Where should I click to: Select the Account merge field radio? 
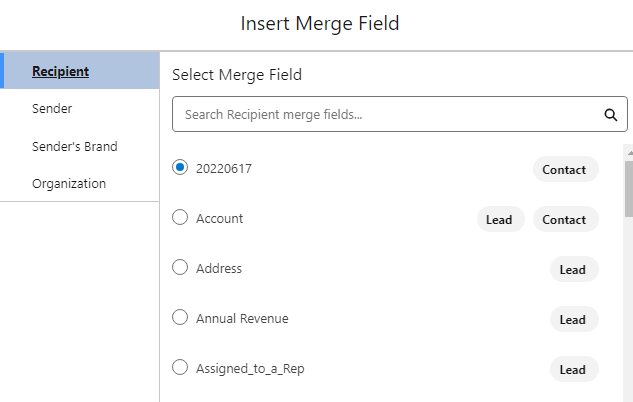180,218
